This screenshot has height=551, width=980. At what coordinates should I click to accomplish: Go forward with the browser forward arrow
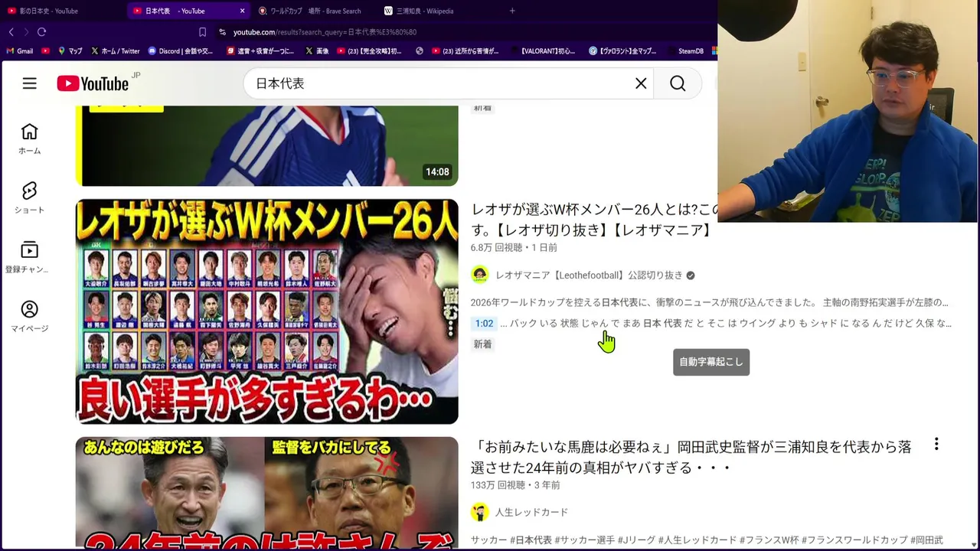26,32
